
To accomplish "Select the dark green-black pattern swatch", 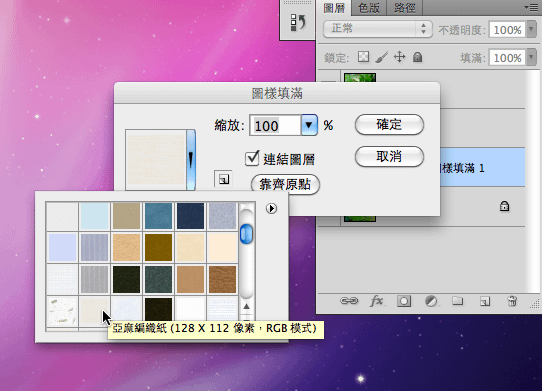I will (x=127, y=279).
